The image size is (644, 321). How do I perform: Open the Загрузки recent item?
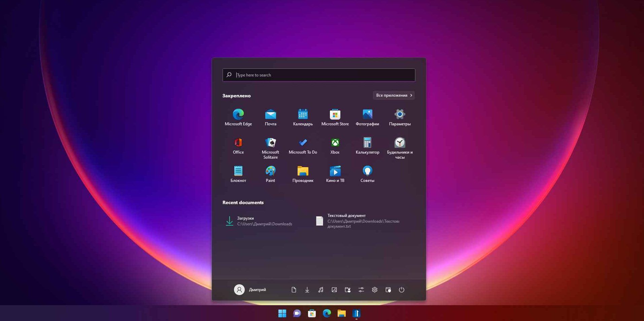[259, 221]
